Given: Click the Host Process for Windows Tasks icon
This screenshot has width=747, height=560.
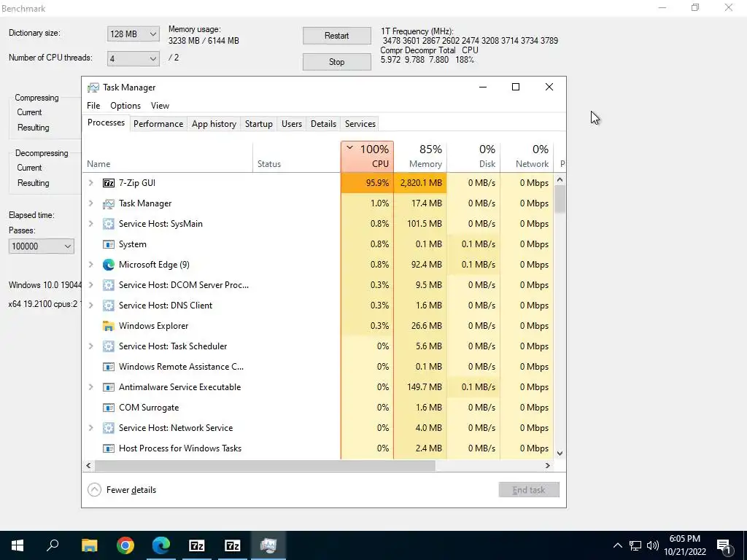Looking at the screenshot, I should coord(109,448).
